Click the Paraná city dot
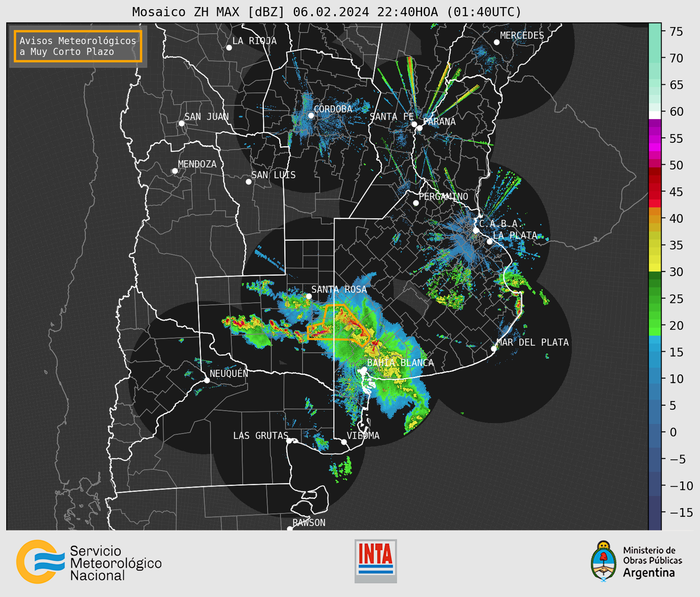This screenshot has height=597, width=700. pos(420,128)
